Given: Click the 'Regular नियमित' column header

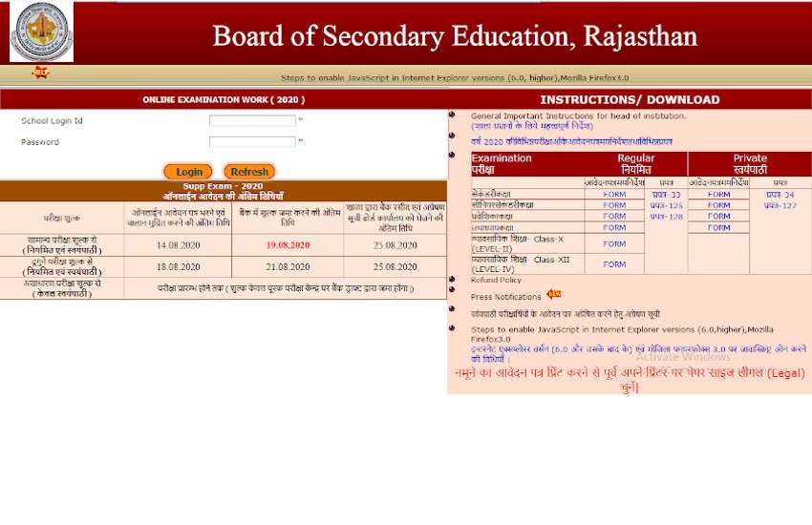Looking at the screenshot, I should click(x=636, y=163).
